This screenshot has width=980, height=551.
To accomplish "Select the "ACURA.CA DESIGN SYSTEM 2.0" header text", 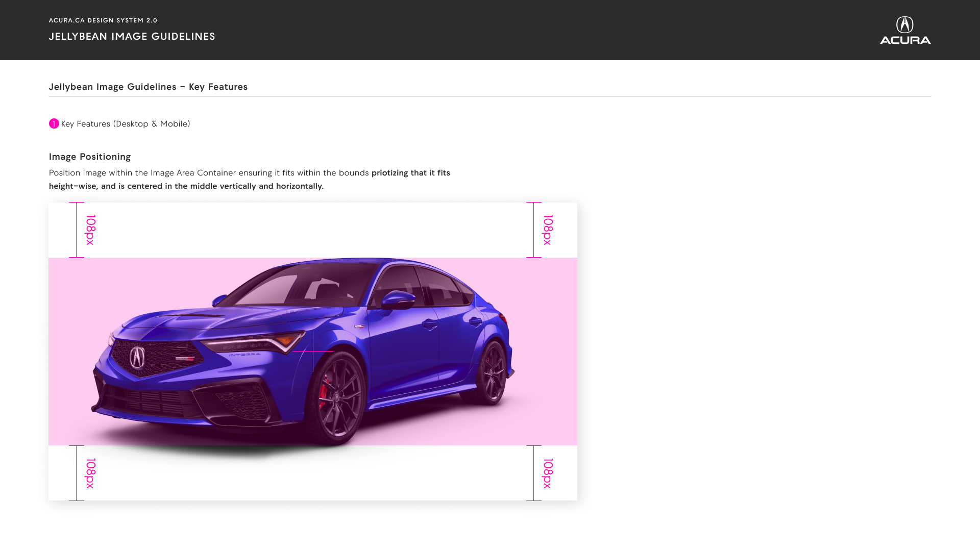I will coord(103,20).
